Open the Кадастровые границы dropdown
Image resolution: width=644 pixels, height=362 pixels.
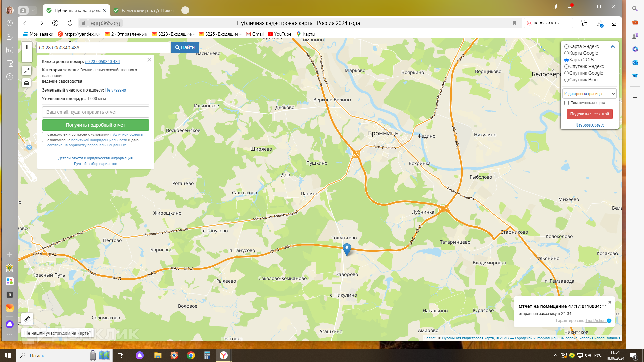coord(589,94)
